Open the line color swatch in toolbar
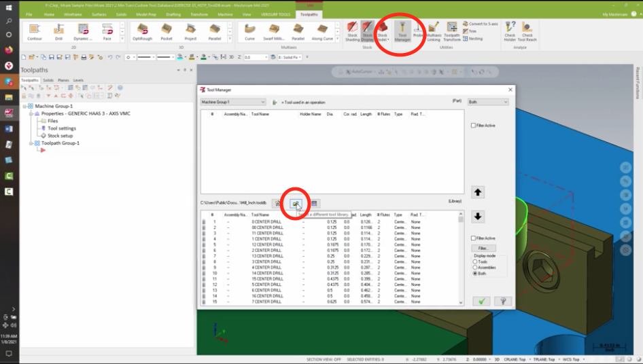 click(x=179, y=58)
